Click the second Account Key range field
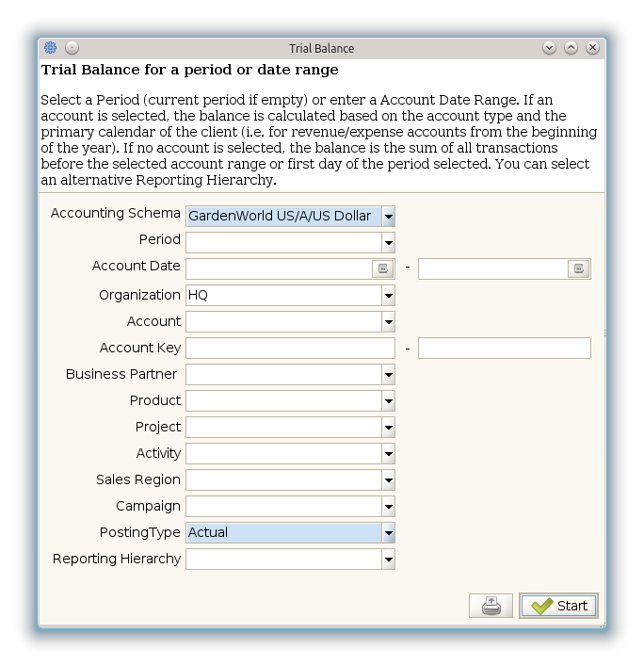The image size is (644, 666). pyautogui.click(x=505, y=348)
